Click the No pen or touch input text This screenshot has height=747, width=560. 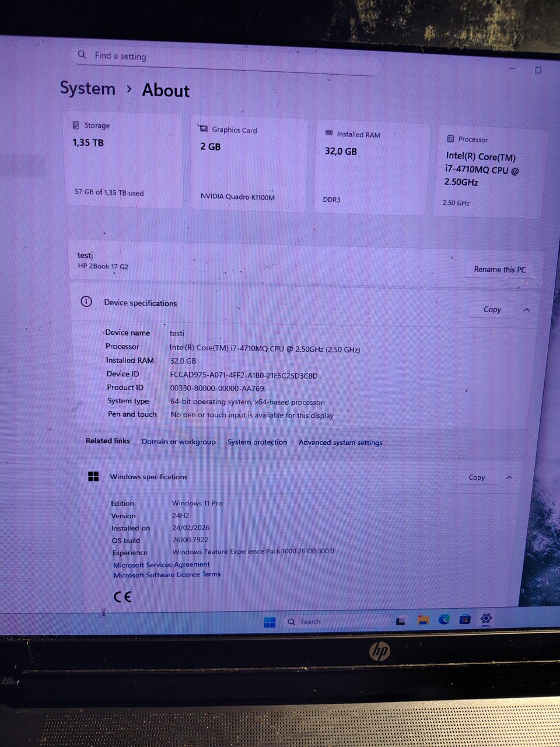252,415
